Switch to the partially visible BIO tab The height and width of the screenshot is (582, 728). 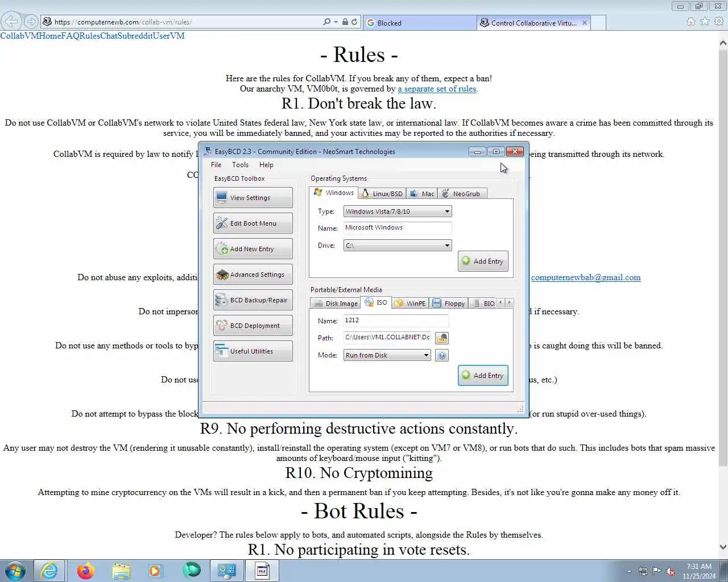point(483,304)
